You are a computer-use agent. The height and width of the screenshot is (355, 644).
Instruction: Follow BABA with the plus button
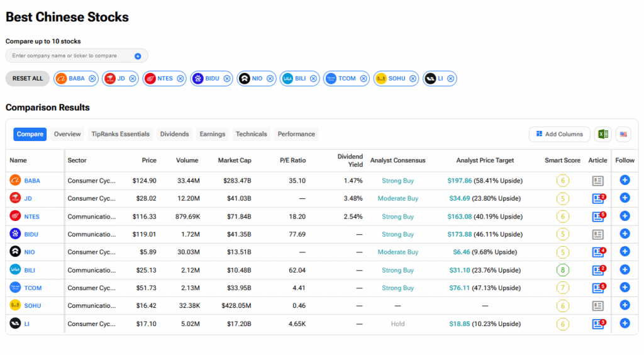625,181
